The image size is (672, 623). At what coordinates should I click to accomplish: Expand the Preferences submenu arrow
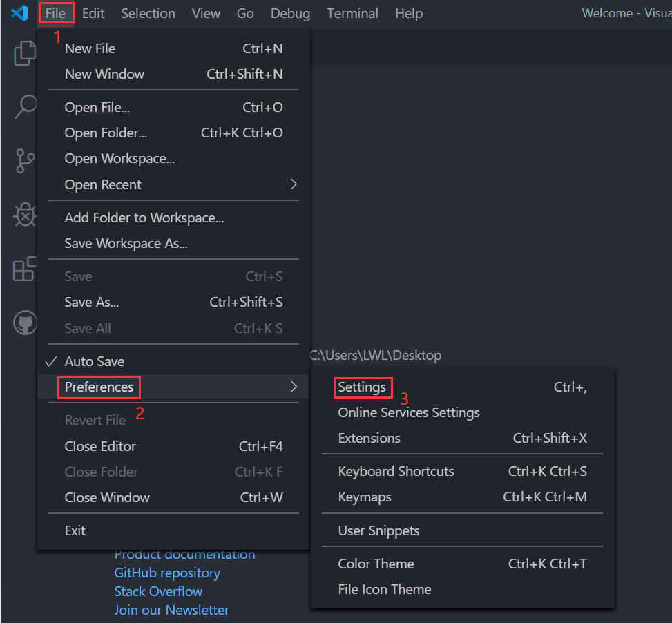tap(294, 387)
